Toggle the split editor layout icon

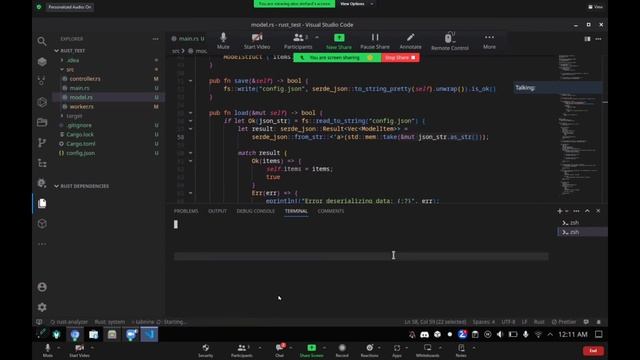(x=587, y=39)
